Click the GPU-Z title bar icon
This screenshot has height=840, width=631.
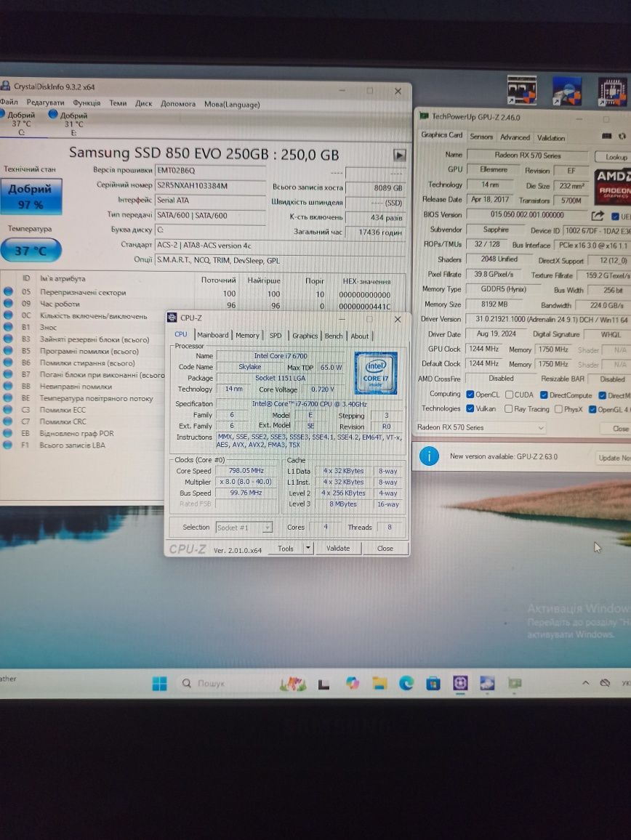coord(424,116)
